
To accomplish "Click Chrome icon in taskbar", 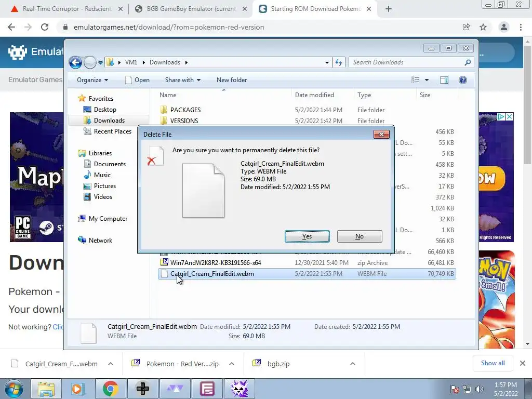I will (x=110, y=389).
